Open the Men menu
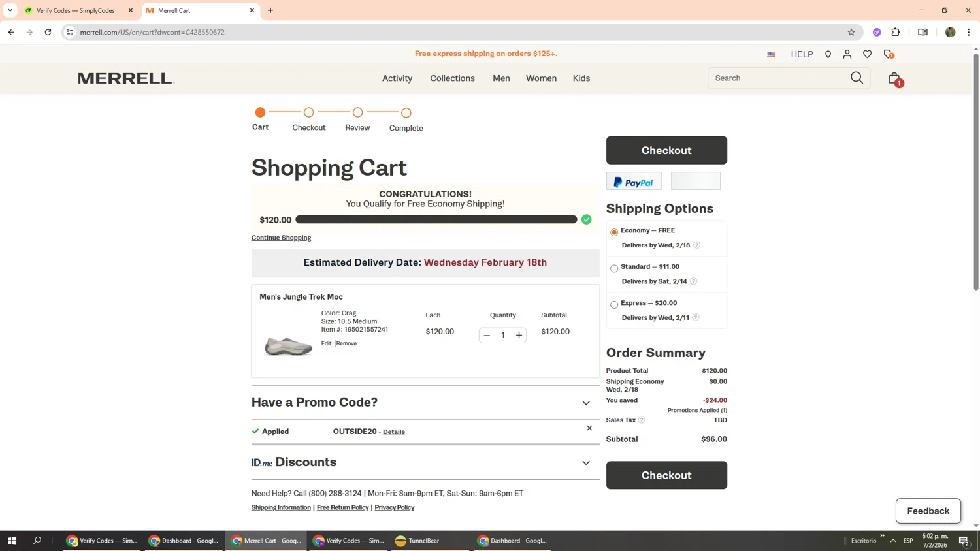 501,78
